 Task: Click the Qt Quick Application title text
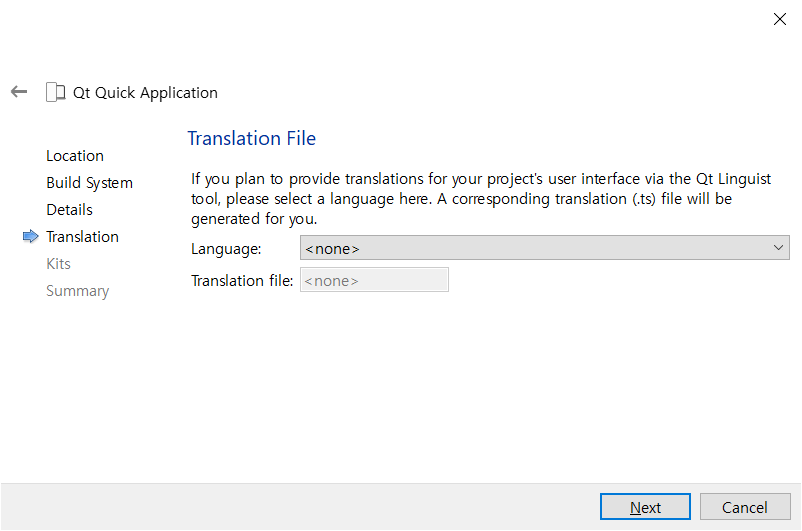tap(145, 93)
